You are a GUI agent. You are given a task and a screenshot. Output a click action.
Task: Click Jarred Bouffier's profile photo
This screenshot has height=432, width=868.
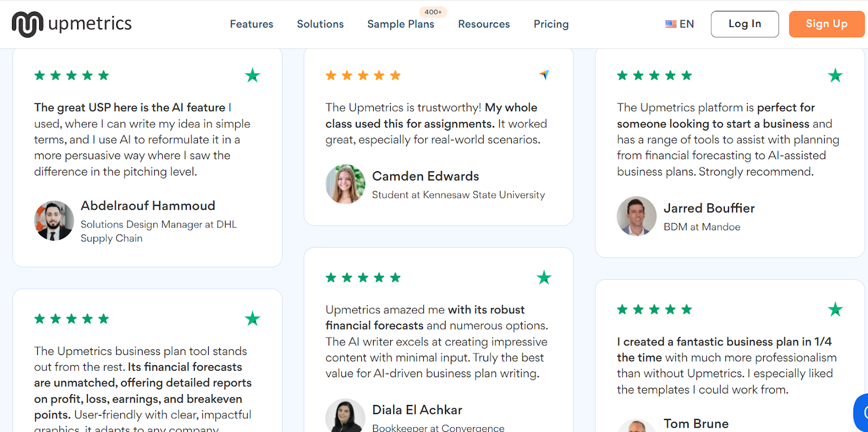tap(637, 216)
